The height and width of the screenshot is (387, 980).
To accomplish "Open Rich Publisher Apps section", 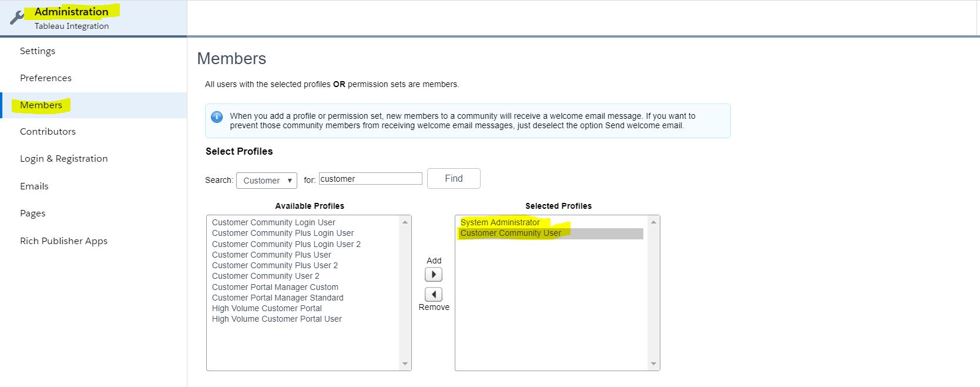I will 63,241.
